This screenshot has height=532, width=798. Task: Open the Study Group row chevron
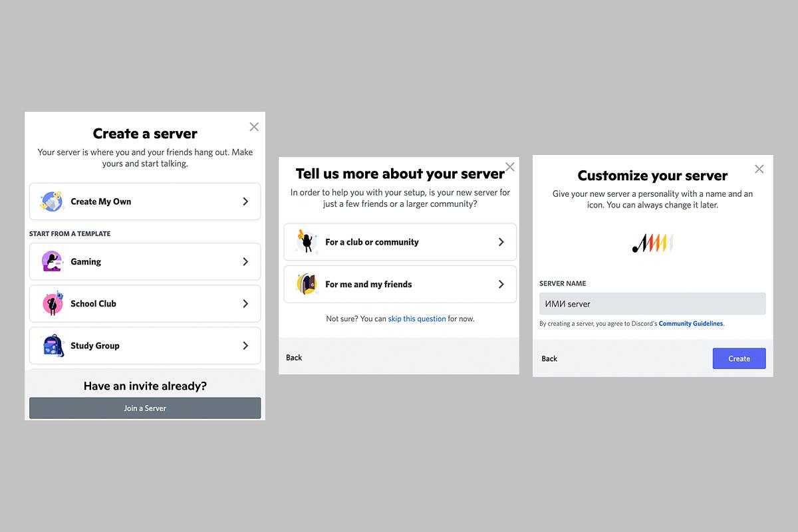tap(245, 345)
